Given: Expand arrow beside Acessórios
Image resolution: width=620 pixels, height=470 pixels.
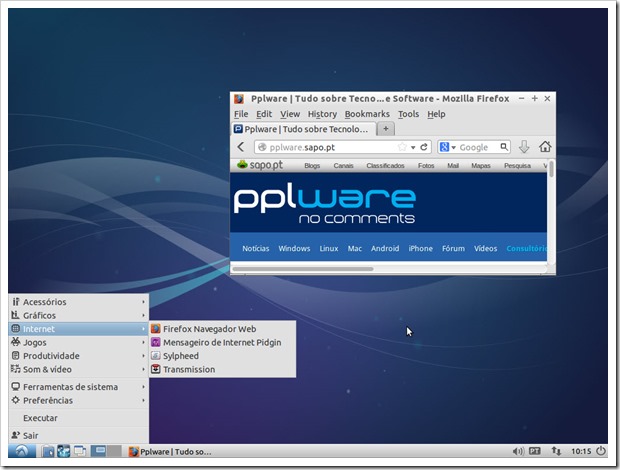Looking at the screenshot, I should click(x=144, y=302).
